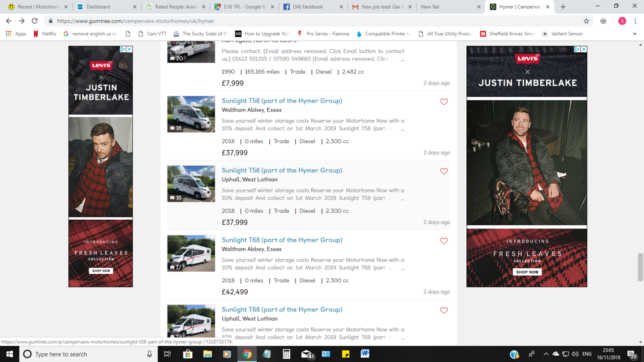Click the page vertical scrollbar thumb
The height and width of the screenshot is (362, 644).
point(640,267)
